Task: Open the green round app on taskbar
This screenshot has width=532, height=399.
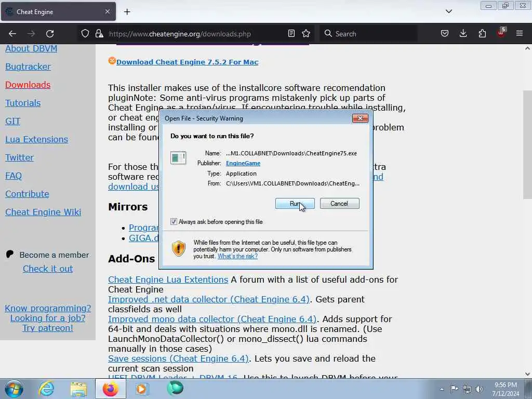Action: tap(175, 388)
